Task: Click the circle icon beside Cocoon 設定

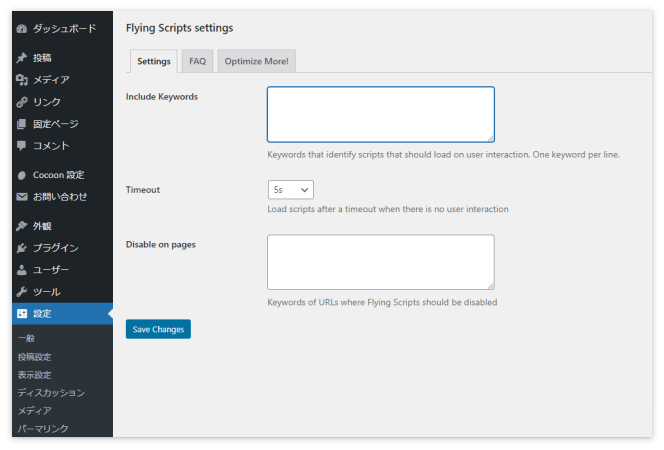Action: [x=22, y=175]
